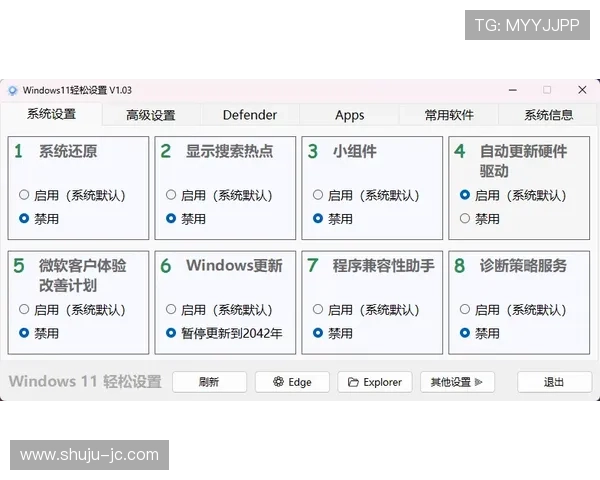Image resolution: width=600 pixels, height=480 pixels.
Task: Click the folder icon on Explorer button
Action: 353,382
